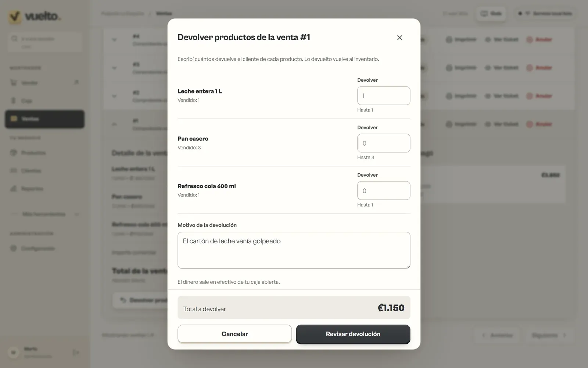Open the Reportes chart icon

[14, 189]
